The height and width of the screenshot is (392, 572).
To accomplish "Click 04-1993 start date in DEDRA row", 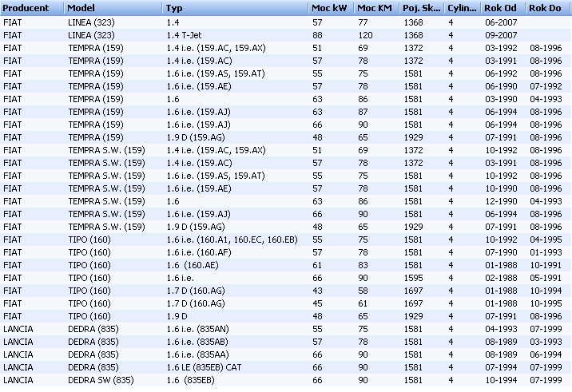I will click(501, 329).
